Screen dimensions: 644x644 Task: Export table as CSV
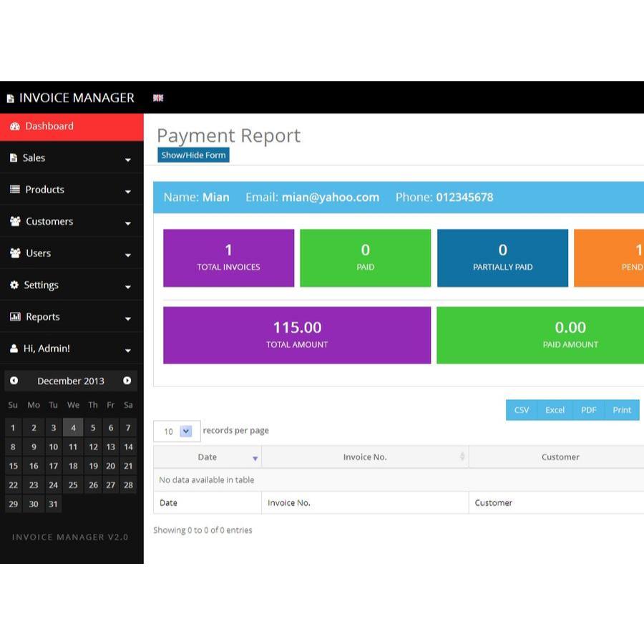click(x=522, y=410)
